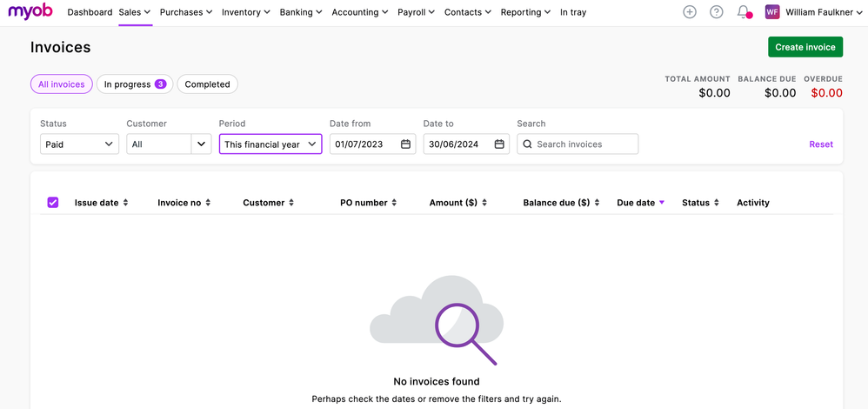Open the help question mark icon
Screen dimensions: 868x409
coord(717,12)
